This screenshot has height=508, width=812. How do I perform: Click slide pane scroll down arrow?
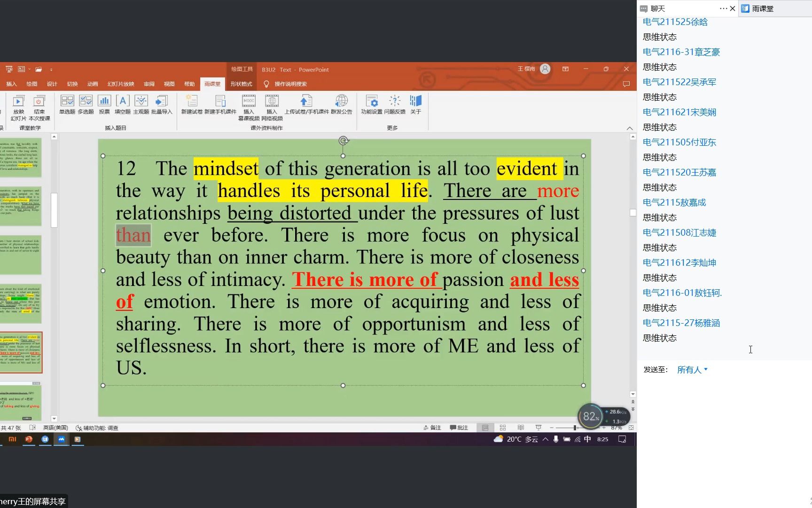pos(54,418)
